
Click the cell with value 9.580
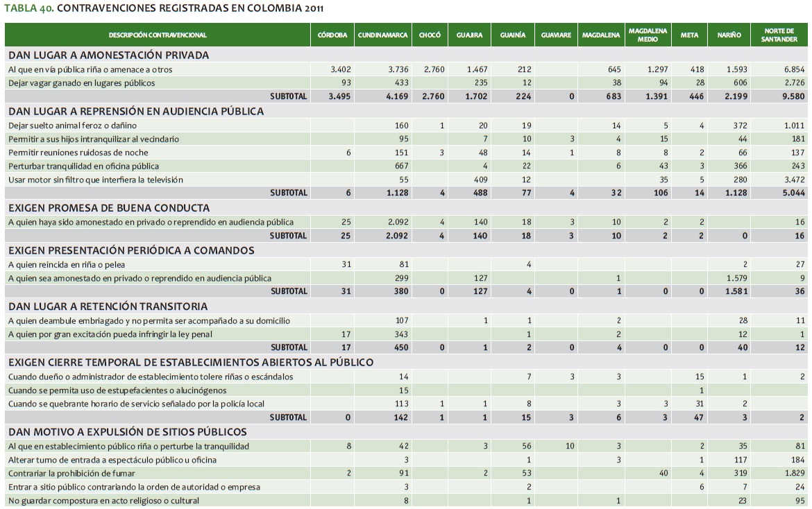[x=794, y=96]
